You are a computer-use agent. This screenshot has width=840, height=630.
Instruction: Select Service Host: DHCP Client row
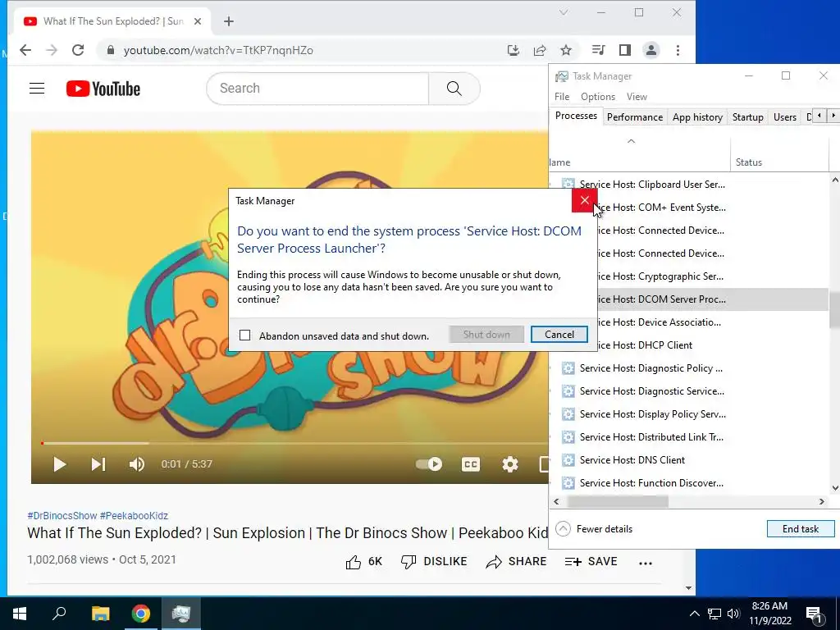pyautogui.click(x=713, y=345)
